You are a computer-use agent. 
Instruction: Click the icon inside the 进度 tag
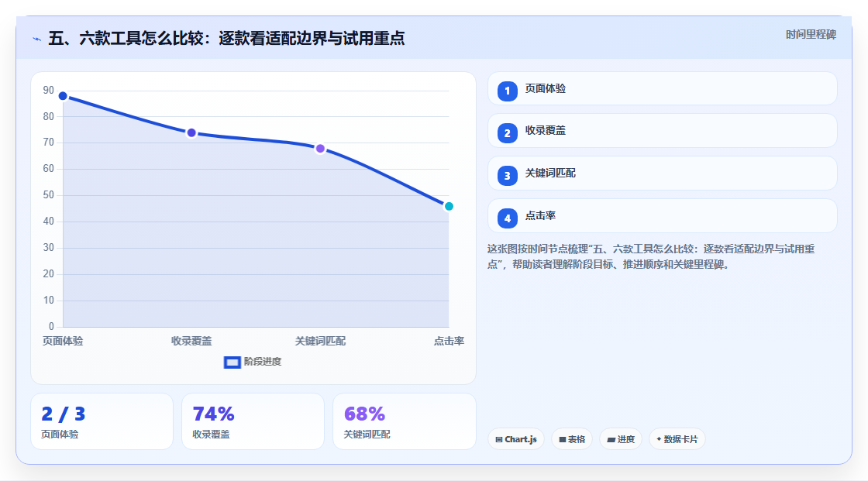coord(611,439)
